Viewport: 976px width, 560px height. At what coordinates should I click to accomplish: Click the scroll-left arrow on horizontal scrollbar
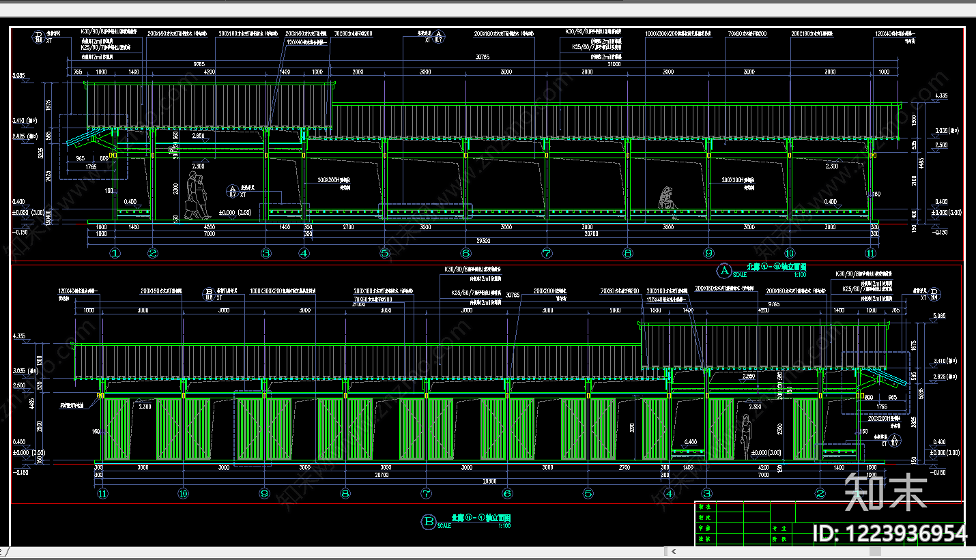click(673, 550)
